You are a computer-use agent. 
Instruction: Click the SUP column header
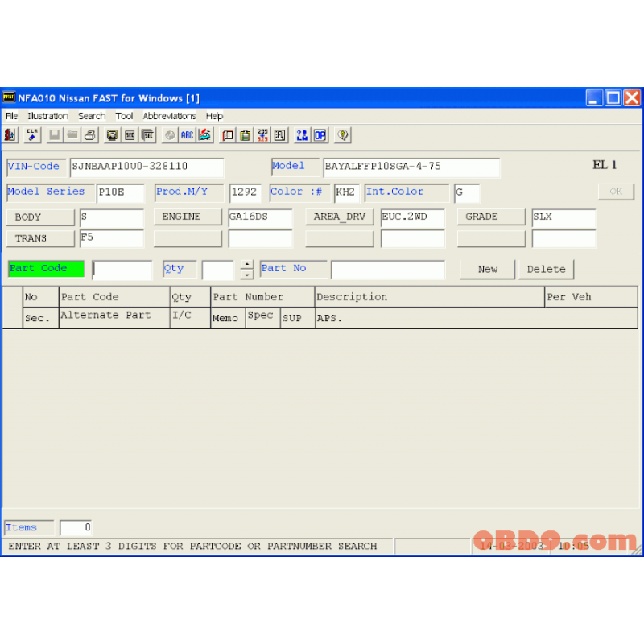pyautogui.click(x=298, y=318)
